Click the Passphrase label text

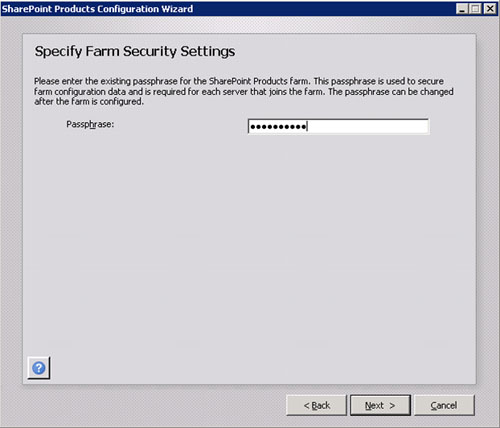click(x=90, y=124)
